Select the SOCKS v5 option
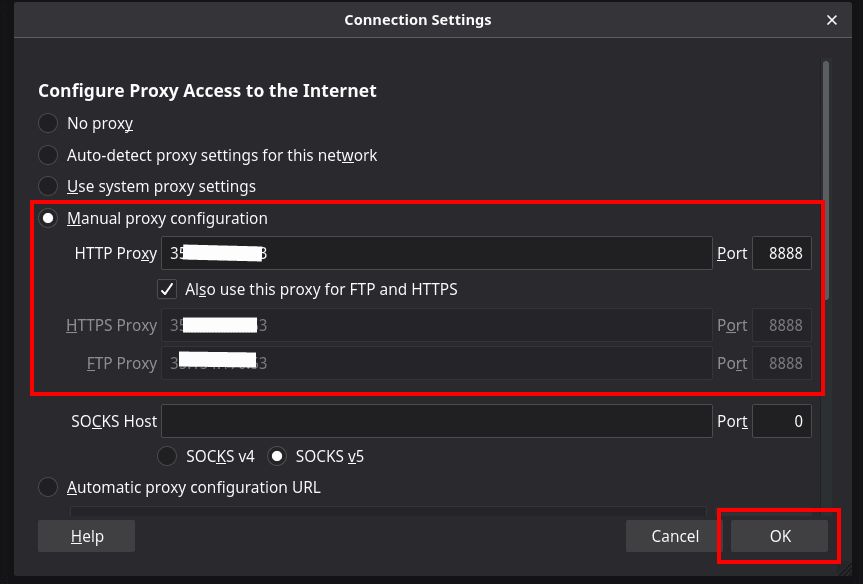Screen dimensions: 863x584 [277, 456]
